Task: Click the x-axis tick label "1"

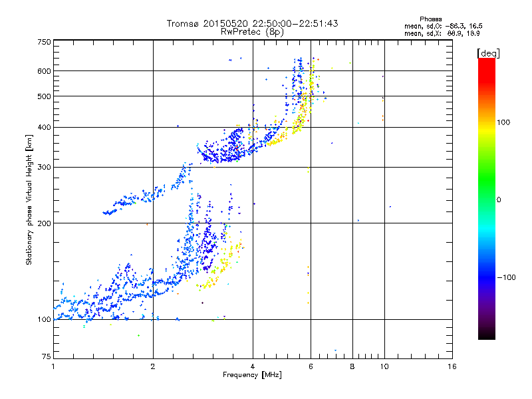Action: (53, 366)
